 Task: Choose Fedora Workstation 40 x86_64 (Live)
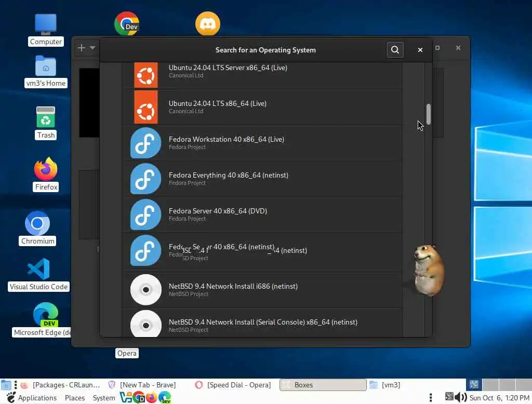[262, 143]
